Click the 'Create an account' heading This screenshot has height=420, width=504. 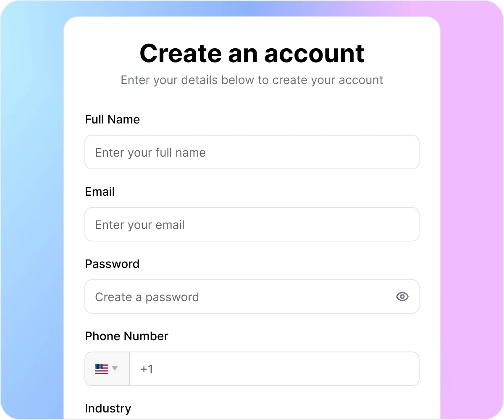[x=252, y=53]
